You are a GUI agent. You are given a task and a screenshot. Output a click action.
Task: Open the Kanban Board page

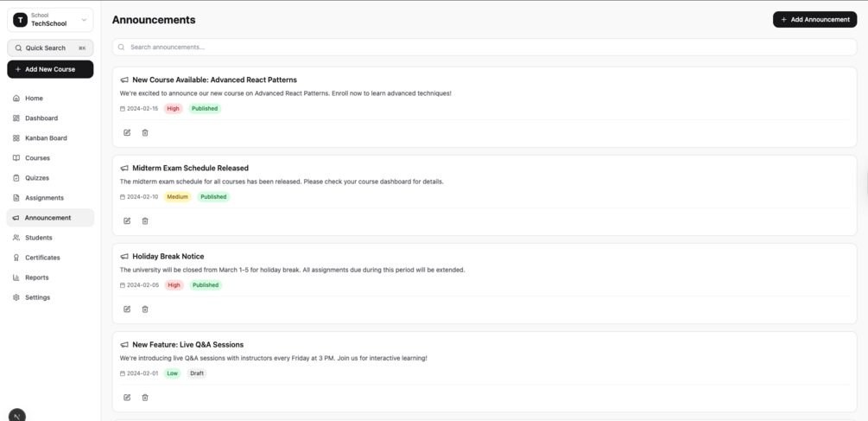[x=46, y=138]
